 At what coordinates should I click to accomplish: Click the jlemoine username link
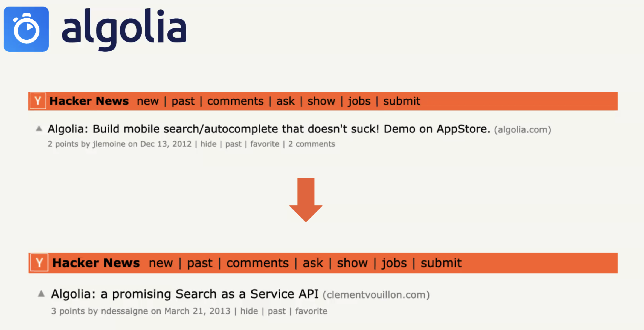click(109, 144)
